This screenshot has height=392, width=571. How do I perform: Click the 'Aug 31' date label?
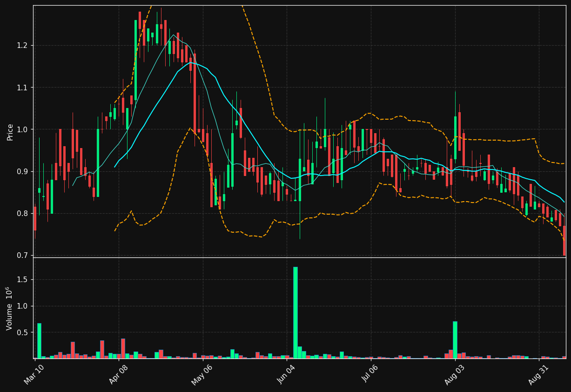[x=537, y=374]
